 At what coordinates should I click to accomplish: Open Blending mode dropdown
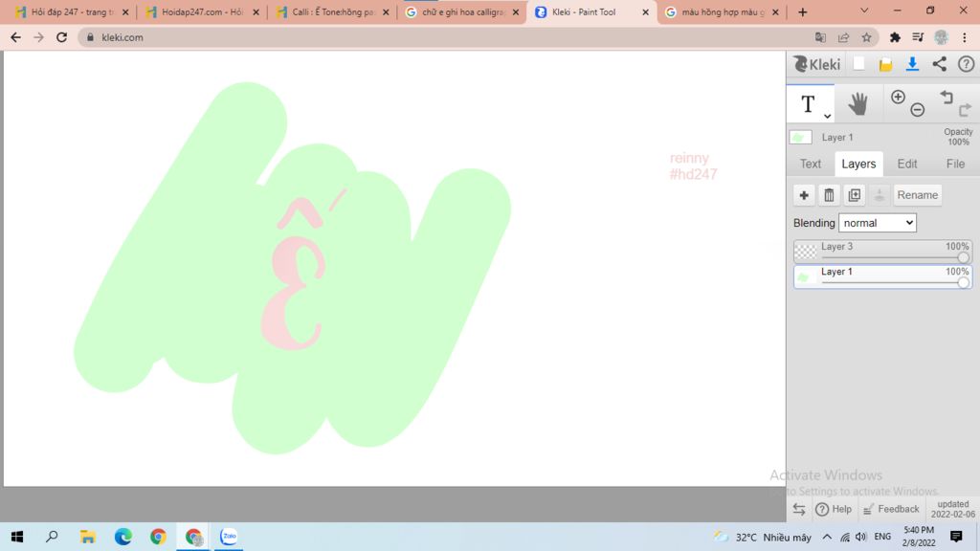click(877, 223)
